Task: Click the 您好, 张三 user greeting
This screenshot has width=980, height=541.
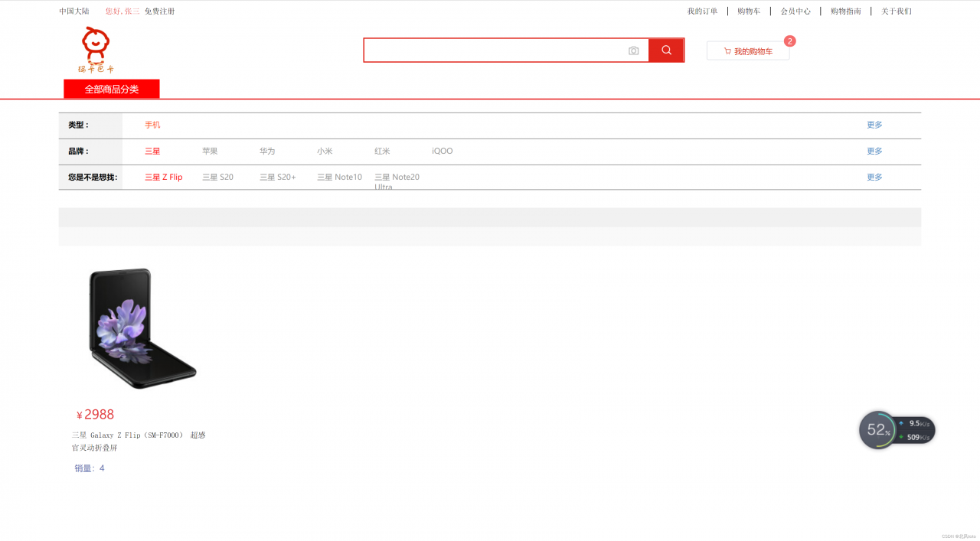Action: [122, 11]
